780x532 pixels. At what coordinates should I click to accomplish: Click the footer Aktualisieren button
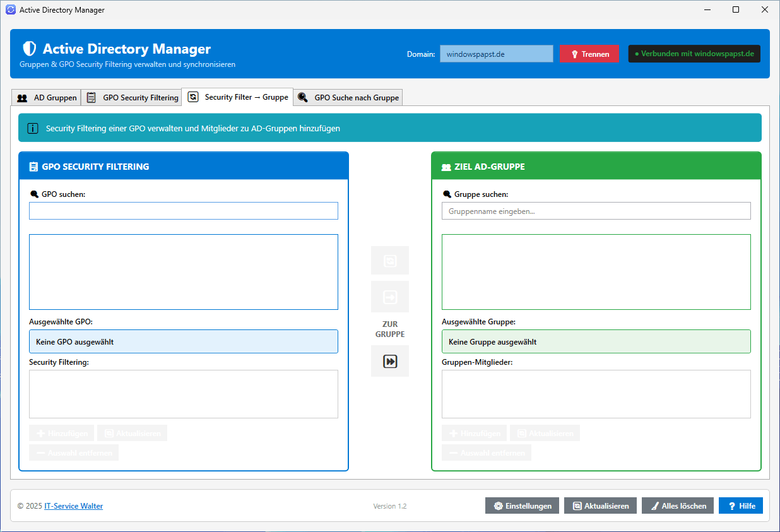click(600, 506)
